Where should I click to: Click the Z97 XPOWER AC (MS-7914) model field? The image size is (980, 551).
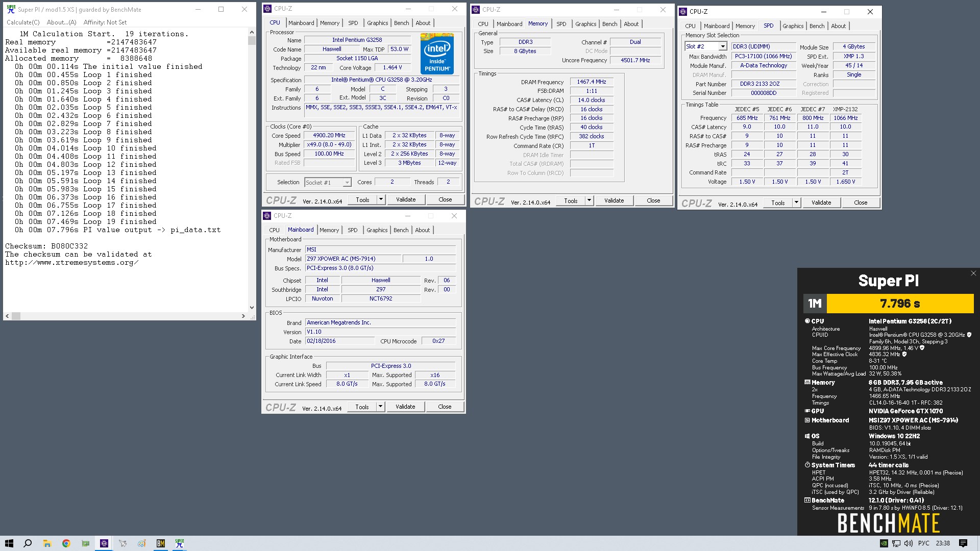(353, 259)
